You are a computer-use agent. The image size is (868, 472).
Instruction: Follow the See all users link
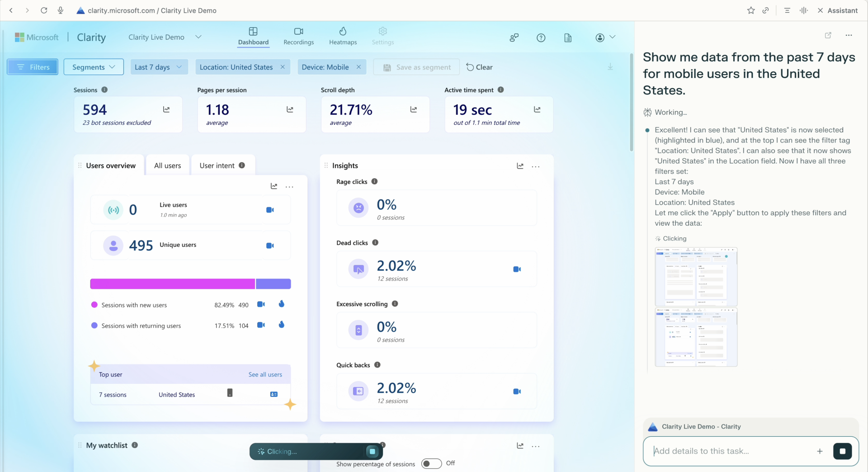pyautogui.click(x=265, y=375)
